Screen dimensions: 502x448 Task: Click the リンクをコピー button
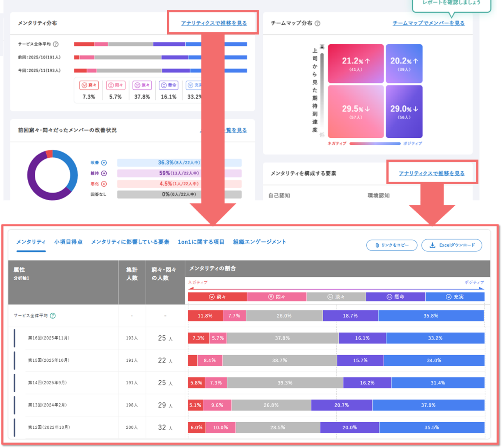coord(392,245)
